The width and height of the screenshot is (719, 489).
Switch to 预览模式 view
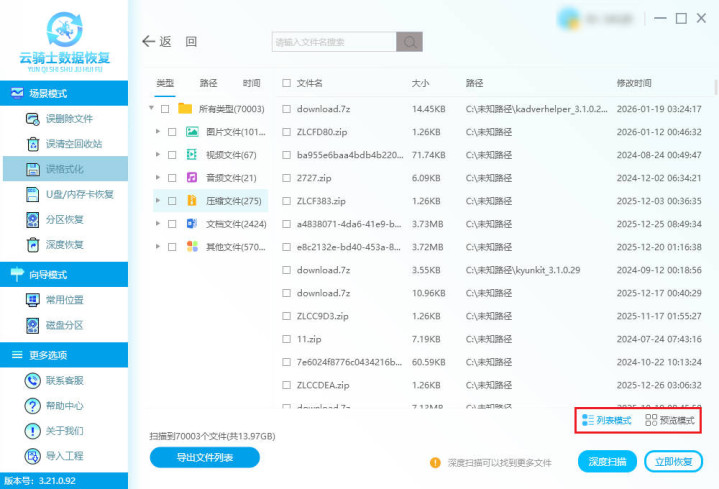(670, 420)
